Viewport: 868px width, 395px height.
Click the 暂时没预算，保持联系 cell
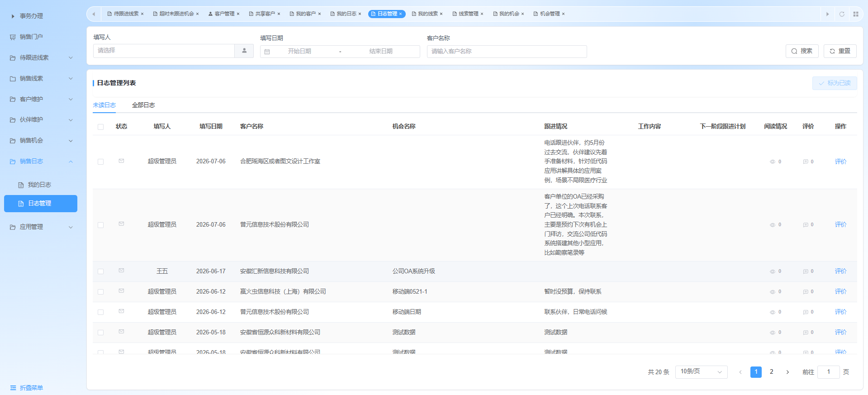tap(573, 292)
